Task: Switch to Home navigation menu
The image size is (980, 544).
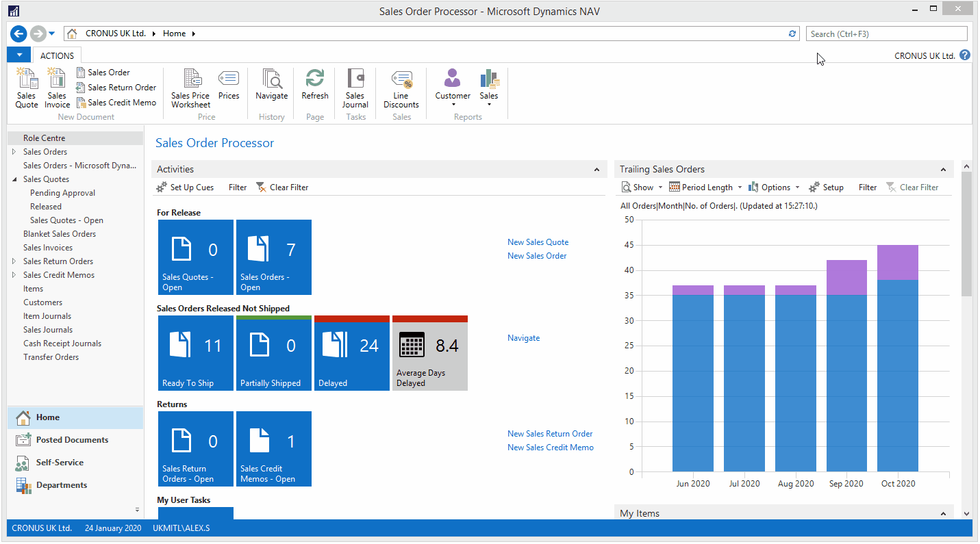Action: [75, 417]
